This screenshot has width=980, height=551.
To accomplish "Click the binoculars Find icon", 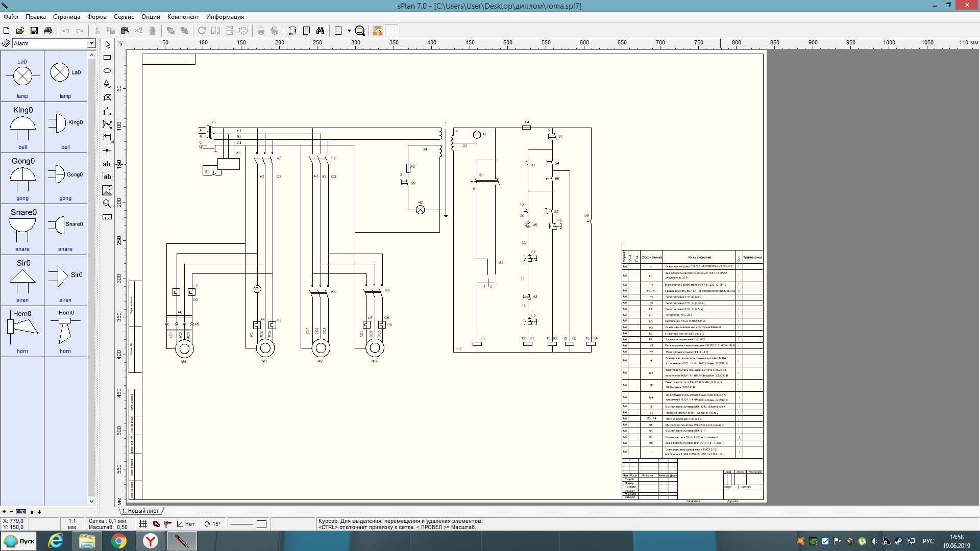I will [320, 31].
